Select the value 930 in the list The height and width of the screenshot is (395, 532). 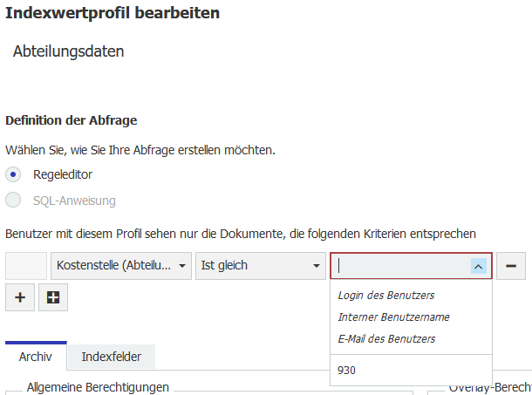347,370
